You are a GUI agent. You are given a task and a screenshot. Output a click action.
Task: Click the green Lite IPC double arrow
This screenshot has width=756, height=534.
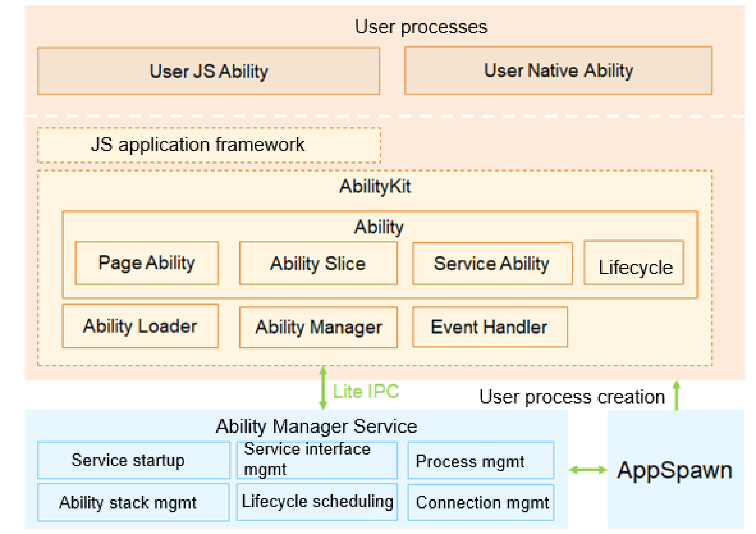pos(323,388)
